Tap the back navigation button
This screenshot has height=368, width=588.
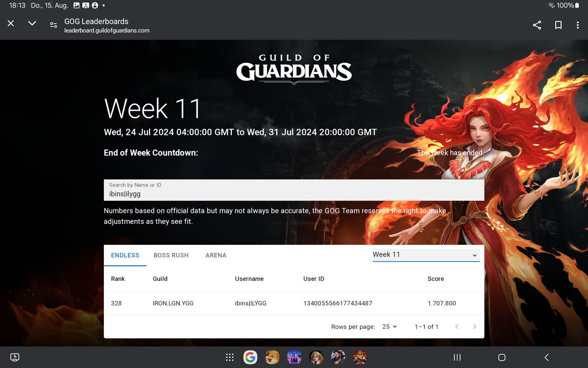[x=546, y=357]
